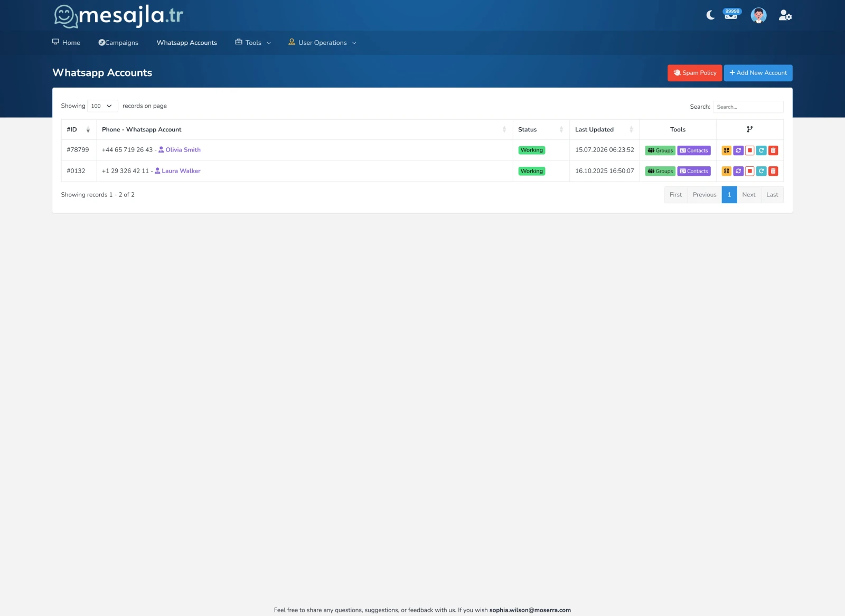The width and height of the screenshot is (845, 616).
Task: Click the yellow QR code icon for Olivia Smith
Action: (727, 150)
